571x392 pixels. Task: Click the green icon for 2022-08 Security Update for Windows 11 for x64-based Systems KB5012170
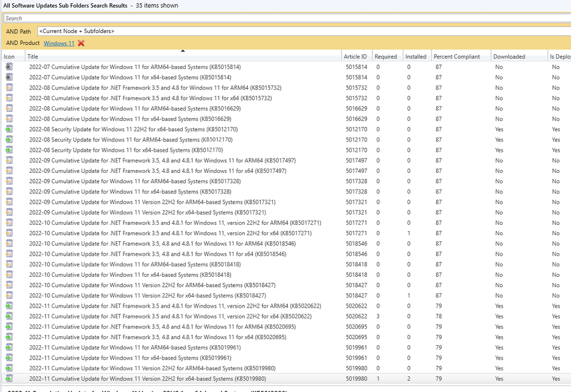pyautogui.click(x=9, y=150)
